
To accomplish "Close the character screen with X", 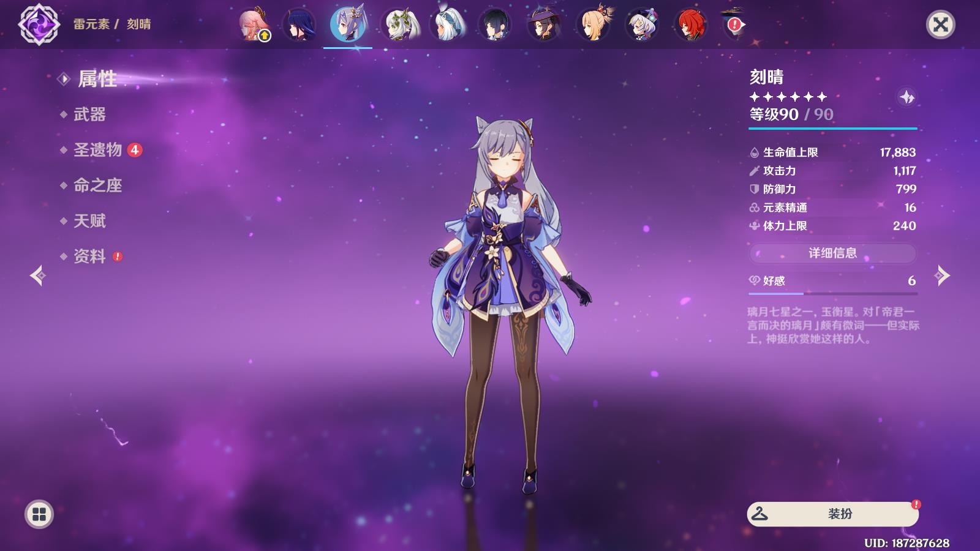I will [x=940, y=24].
